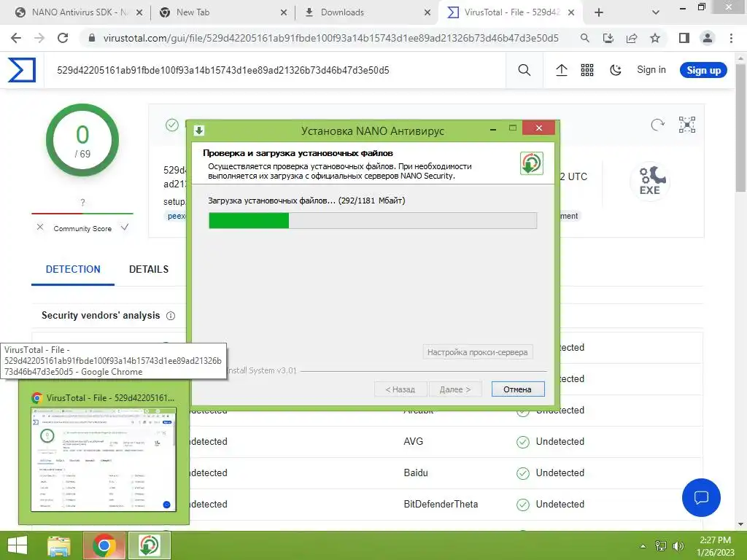The height and width of the screenshot is (560, 747).
Task: Open Chrome three-dot menu
Action: pyautogui.click(x=731, y=38)
